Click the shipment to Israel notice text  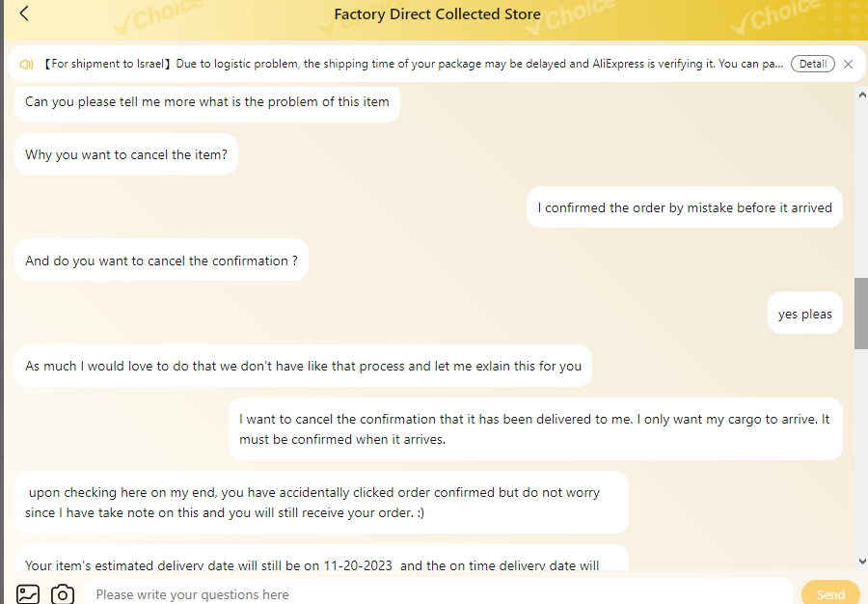(413, 64)
